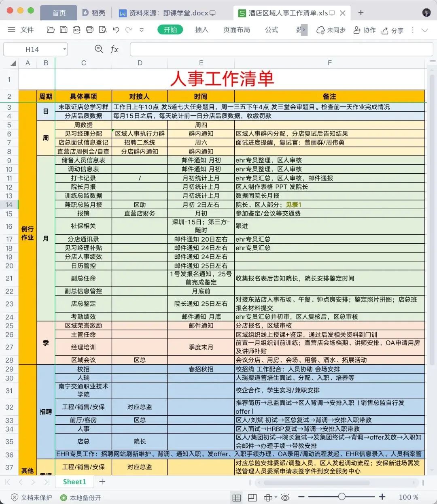Image resolution: width=437 pixels, height=504 pixels.
Task: Click into the formula bar input
Action: [x=281, y=49]
